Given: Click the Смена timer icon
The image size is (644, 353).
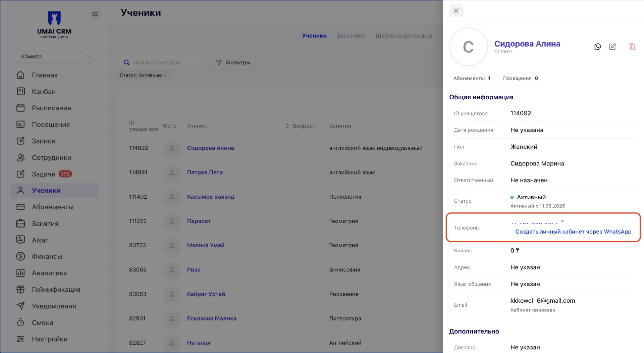Looking at the screenshot, I should click(x=20, y=322).
